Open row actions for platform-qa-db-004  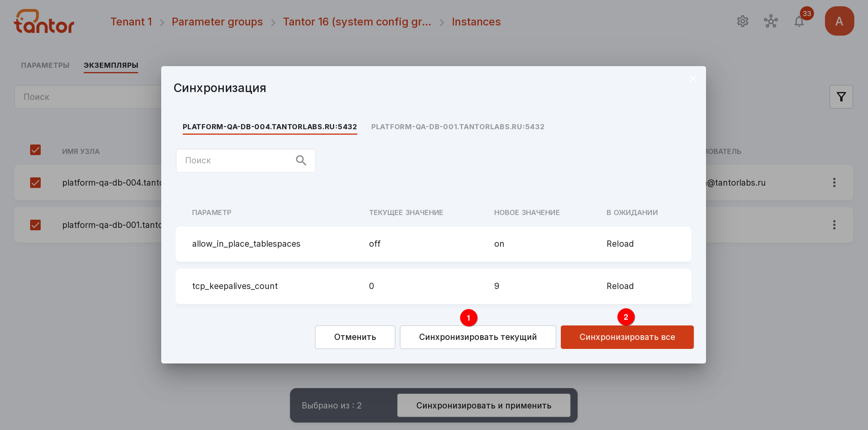[x=834, y=182]
